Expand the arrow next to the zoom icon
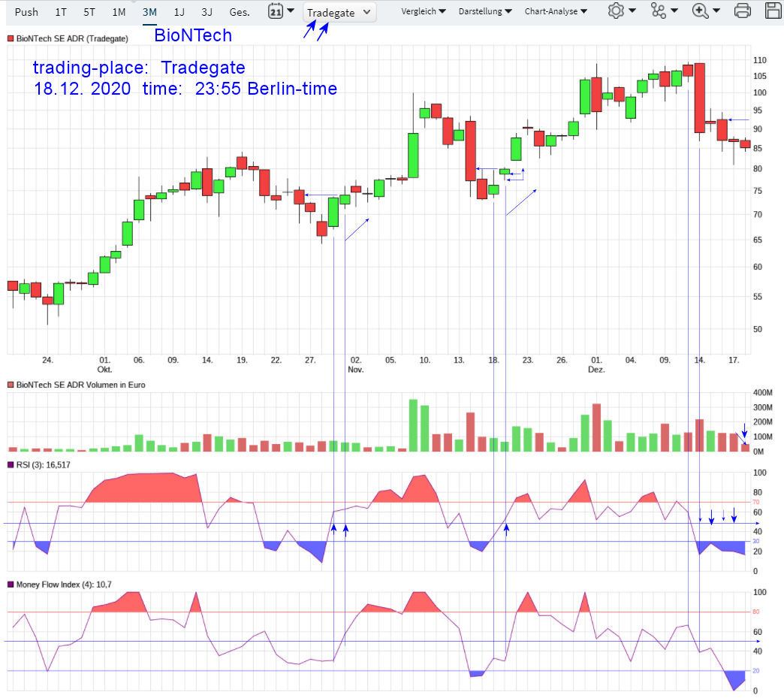The width and height of the screenshot is (784, 698). click(x=716, y=10)
